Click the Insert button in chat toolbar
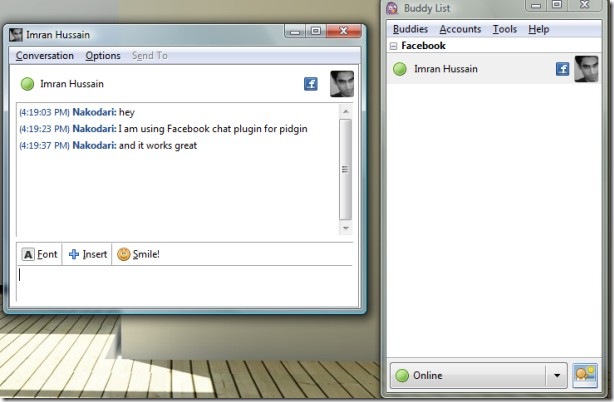 point(87,254)
